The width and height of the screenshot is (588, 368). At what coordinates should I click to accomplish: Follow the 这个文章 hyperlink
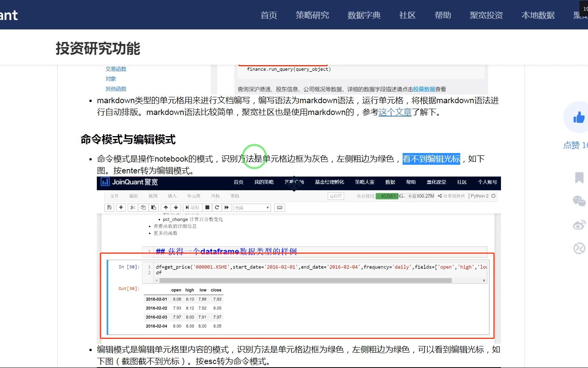(395, 112)
